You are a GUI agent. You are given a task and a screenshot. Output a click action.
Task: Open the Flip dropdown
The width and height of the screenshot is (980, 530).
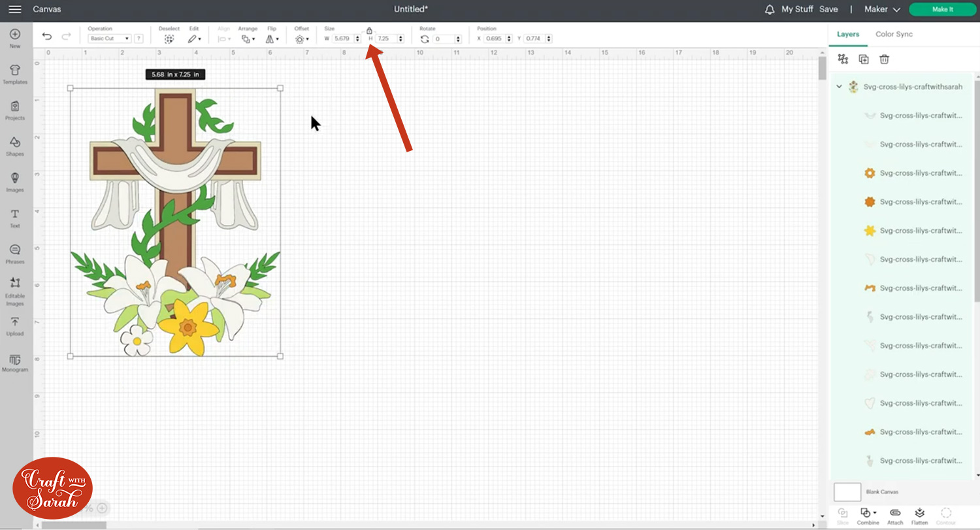tap(272, 39)
